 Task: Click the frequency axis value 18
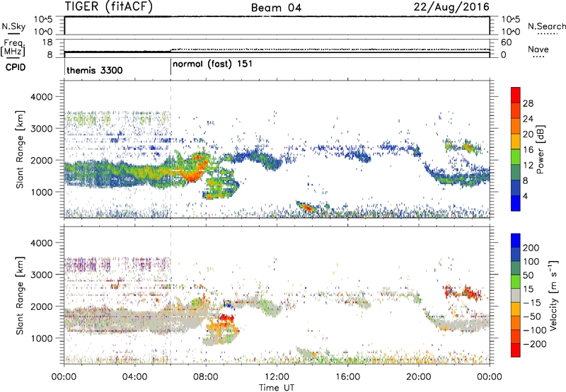[x=47, y=42]
